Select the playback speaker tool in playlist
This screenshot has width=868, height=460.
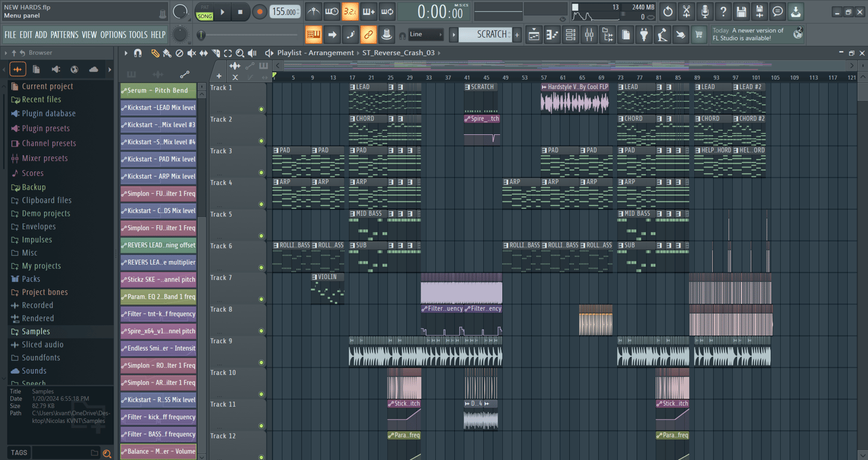(x=252, y=53)
